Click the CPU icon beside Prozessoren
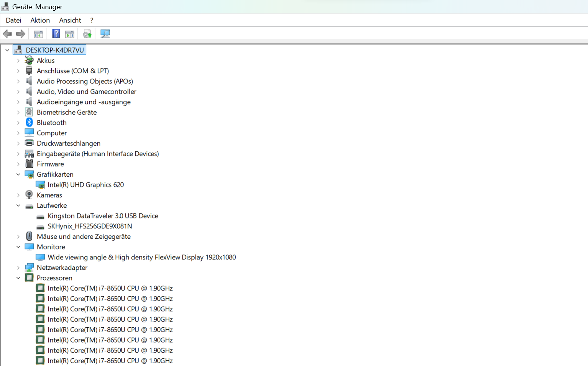 [x=29, y=277]
